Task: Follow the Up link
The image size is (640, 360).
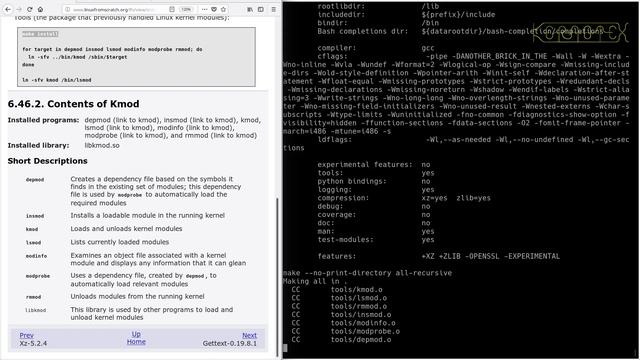Action: pos(136,334)
